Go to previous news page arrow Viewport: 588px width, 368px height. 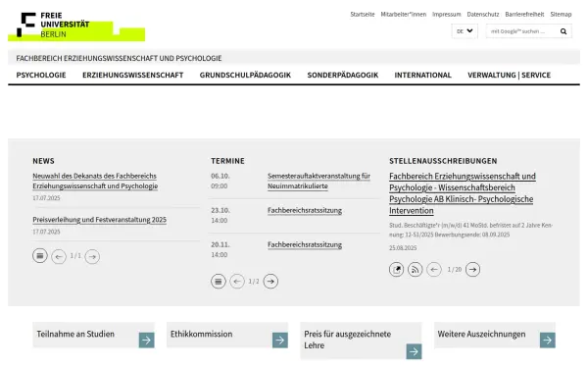click(59, 256)
